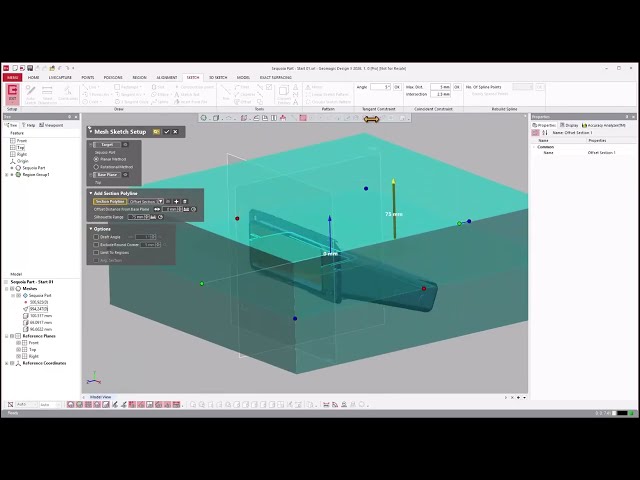The image size is (640, 480).
Task: Collapse the Meshes node in Model tree
Action: pyautogui.click(x=7, y=289)
